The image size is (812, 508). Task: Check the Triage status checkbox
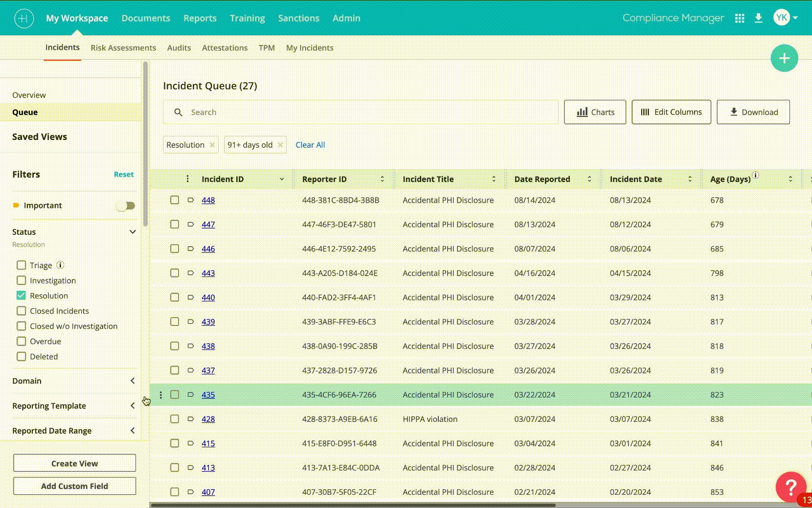click(21, 265)
